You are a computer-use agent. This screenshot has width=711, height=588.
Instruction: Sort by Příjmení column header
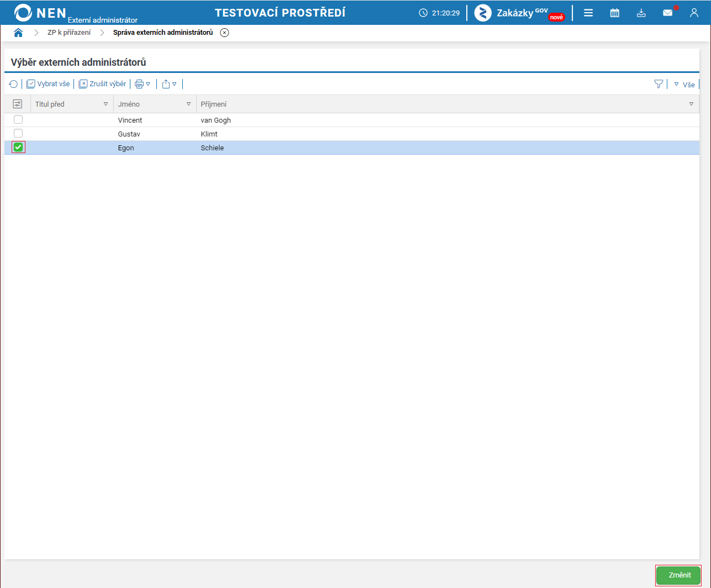[214, 104]
